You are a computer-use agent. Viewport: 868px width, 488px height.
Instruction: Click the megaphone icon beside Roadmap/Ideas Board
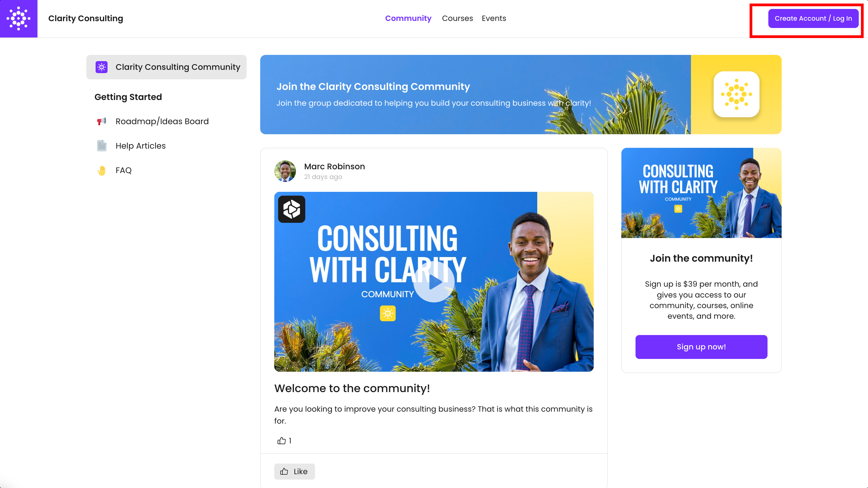[101, 121]
